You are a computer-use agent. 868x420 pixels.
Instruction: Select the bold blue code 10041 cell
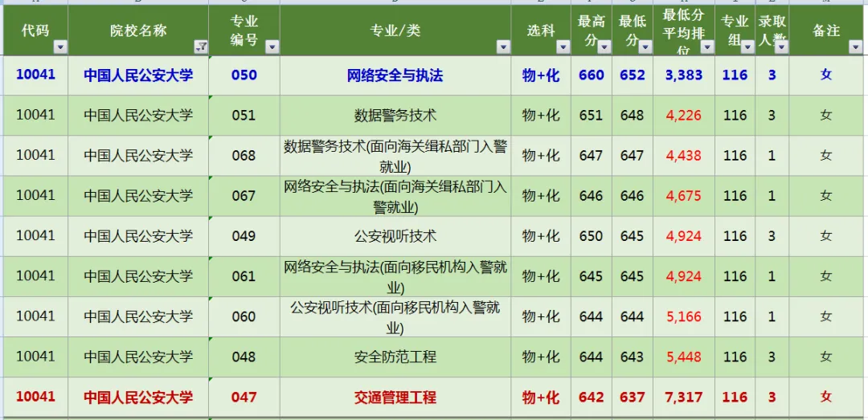pos(36,74)
